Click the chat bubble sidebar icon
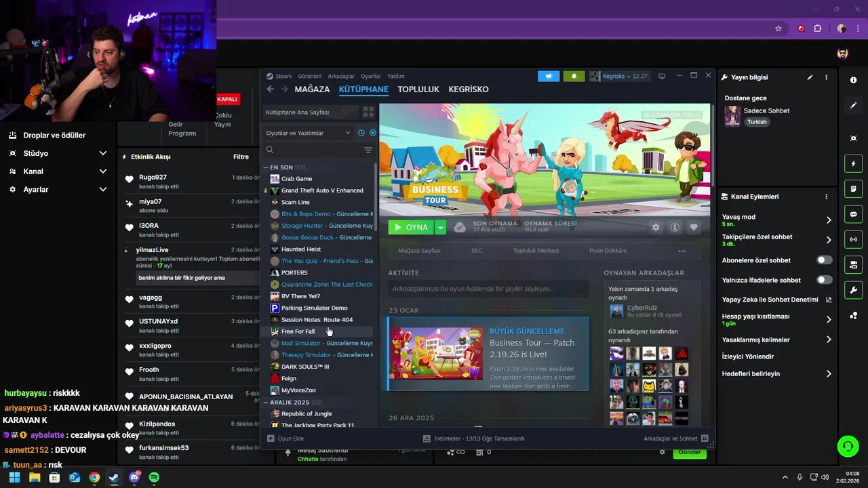 pos(853,214)
